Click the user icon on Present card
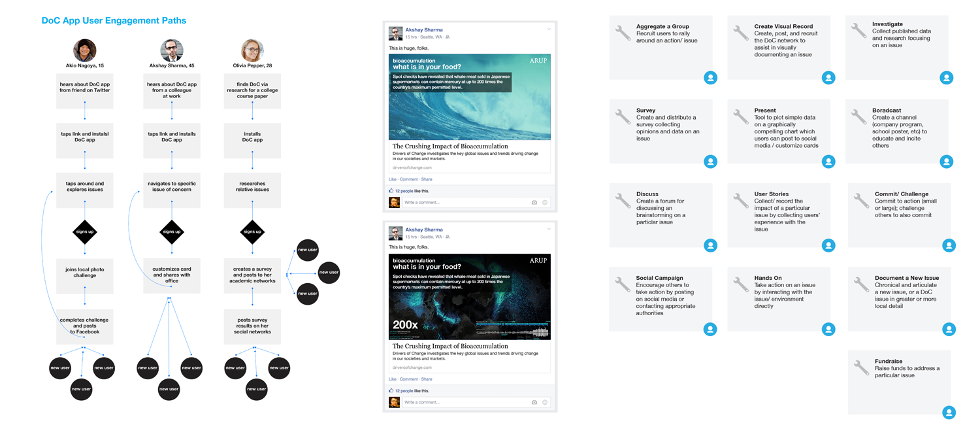Image resolution: width=980 pixels, height=425 pixels. pyautogui.click(x=828, y=161)
